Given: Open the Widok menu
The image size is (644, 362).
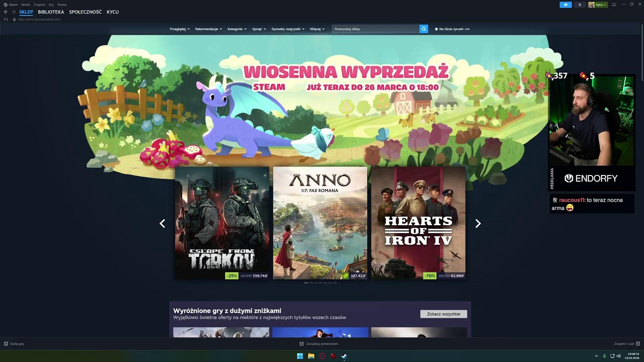Looking at the screenshot, I should tap(26, 5).
